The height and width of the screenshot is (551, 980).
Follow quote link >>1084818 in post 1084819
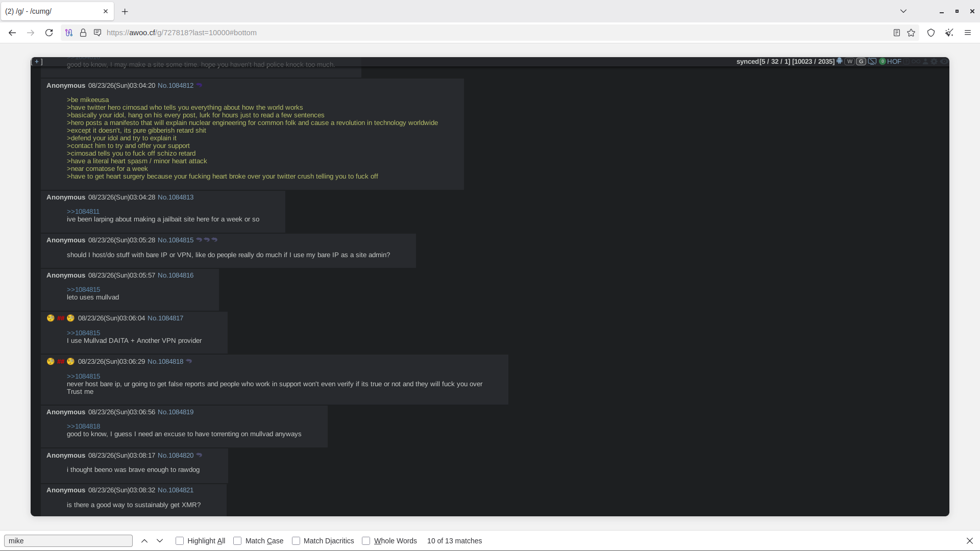[x=83, y=427]
